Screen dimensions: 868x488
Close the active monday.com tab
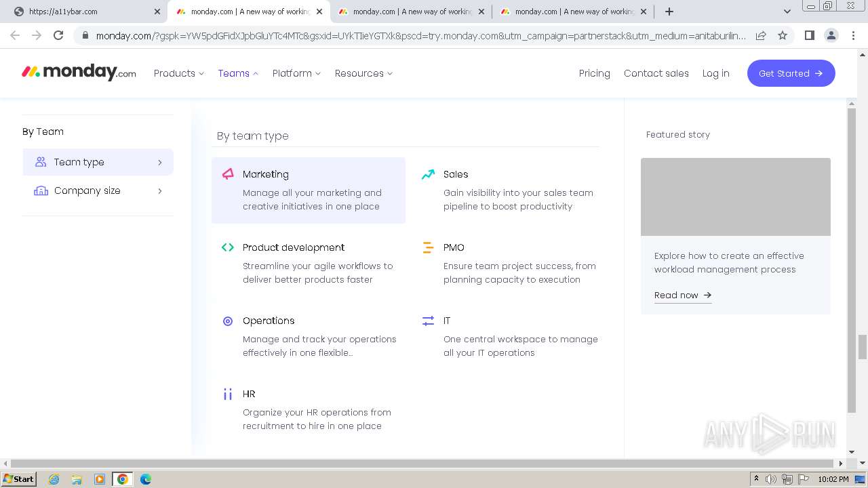pyautogui.click(x=319, y=12)
